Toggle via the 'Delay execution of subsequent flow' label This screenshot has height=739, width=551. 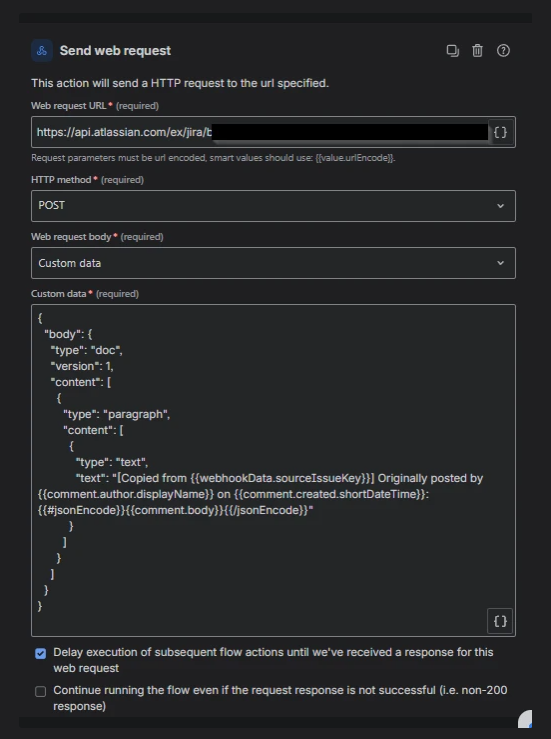273,660
